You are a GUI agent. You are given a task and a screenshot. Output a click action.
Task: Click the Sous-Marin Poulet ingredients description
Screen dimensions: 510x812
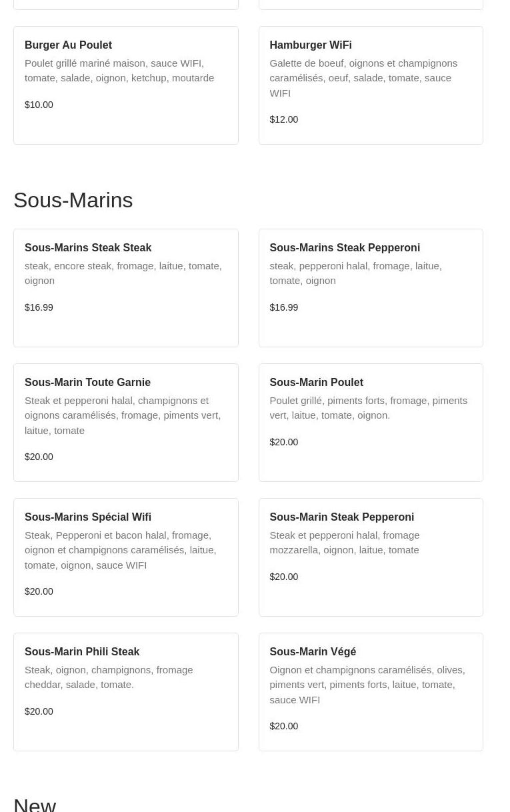point(368,408)
